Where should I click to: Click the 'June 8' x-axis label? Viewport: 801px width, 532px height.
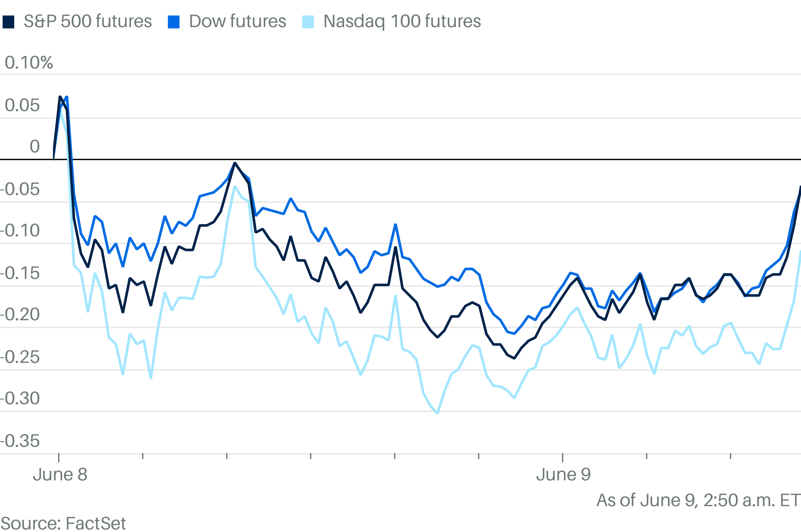tap(60, 475)
